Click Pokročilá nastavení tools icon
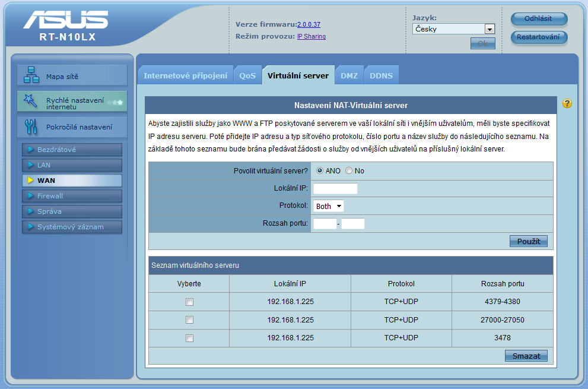The width and height of the screenshot is (588, 389). (31, 126)
